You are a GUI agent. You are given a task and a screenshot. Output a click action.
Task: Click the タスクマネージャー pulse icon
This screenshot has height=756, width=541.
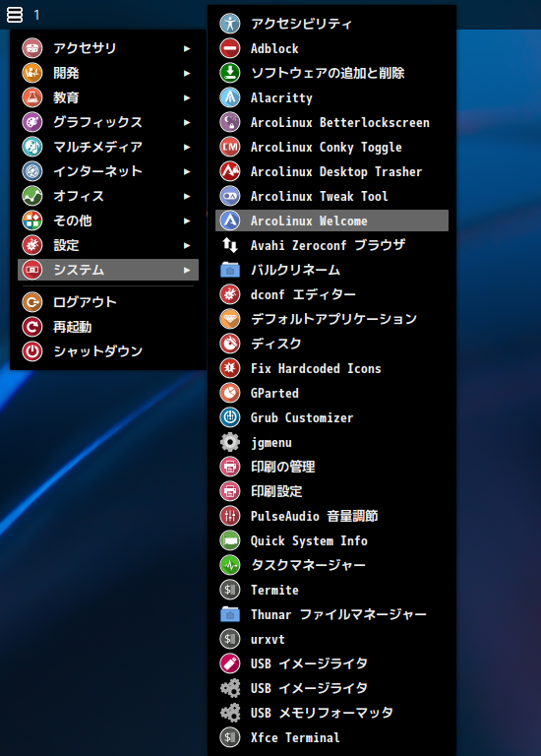(230, 565)
